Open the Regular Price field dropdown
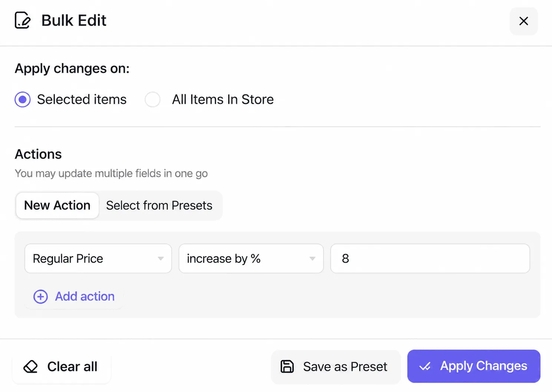Image resolution: width=552 pixels, height=392 pixels. point(98,258)
